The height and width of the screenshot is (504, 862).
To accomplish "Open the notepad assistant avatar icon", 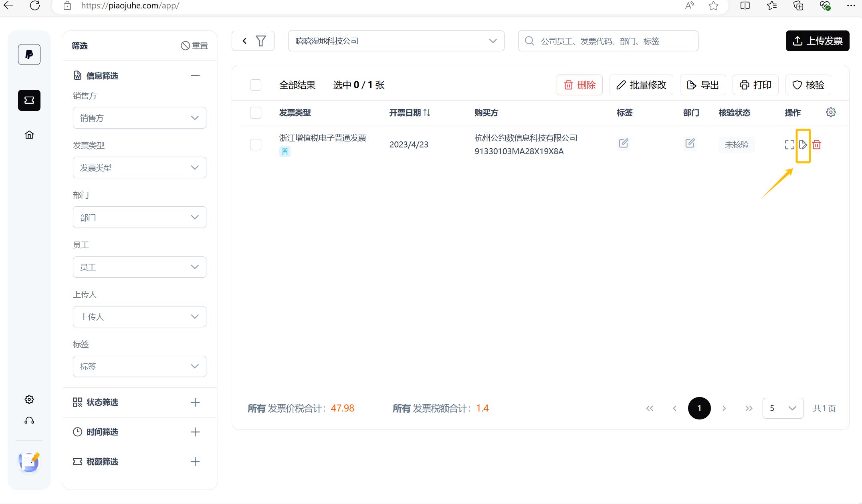I will [29, 462].
